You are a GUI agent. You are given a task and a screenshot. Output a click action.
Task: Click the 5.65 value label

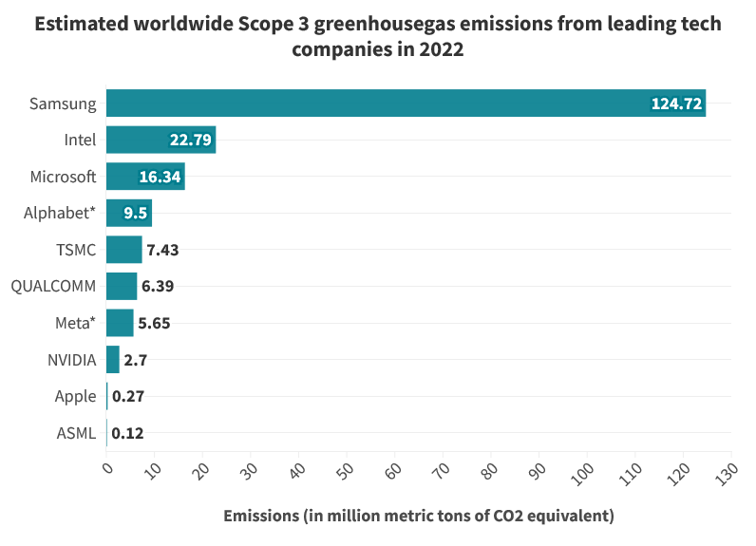(154, 323)
